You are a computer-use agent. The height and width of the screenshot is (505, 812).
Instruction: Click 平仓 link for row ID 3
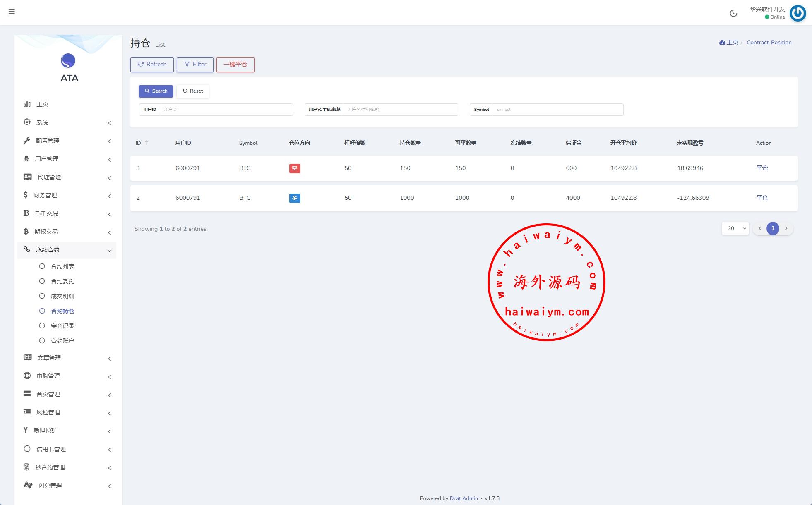[762, 168]
